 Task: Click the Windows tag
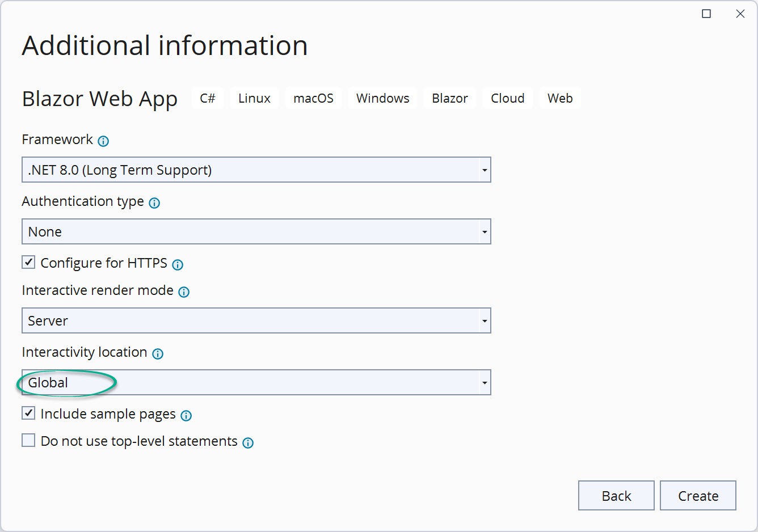point(383,98)
